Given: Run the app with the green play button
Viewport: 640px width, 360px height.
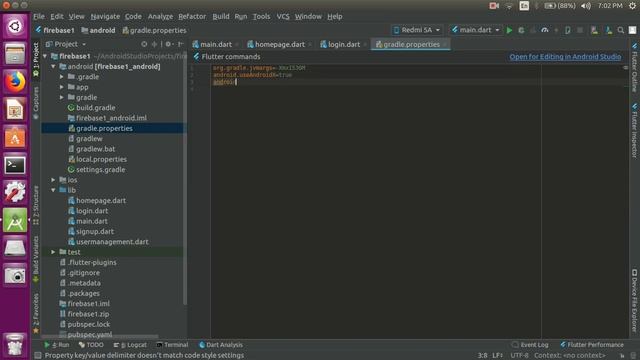Looking at the screenshot, I should tap(509, 30).
